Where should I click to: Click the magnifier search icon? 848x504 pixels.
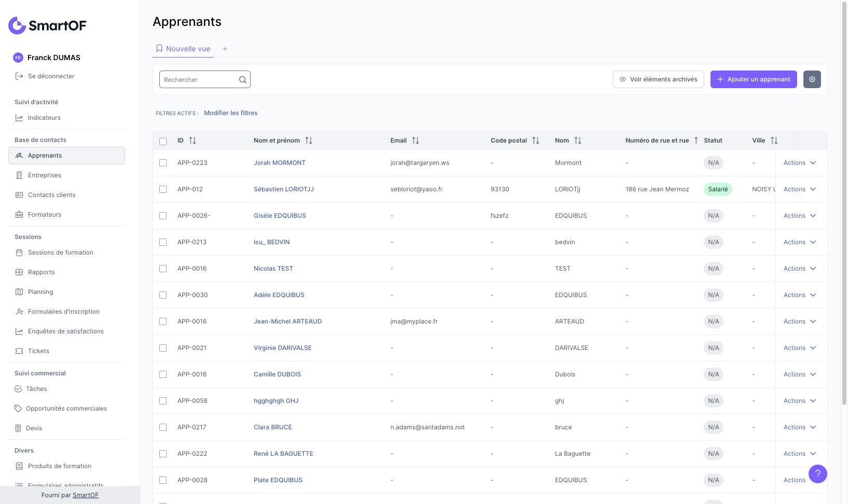[242, 80]
